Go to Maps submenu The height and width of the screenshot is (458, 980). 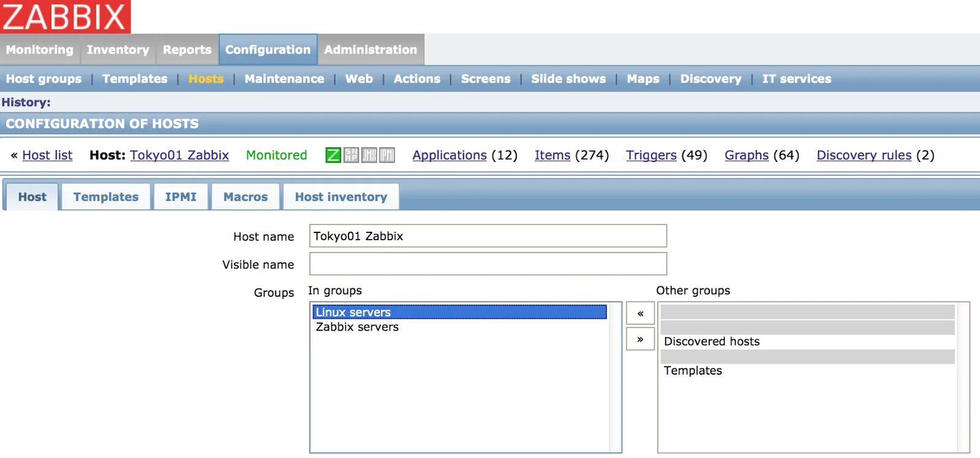click(x=643, y=79)
